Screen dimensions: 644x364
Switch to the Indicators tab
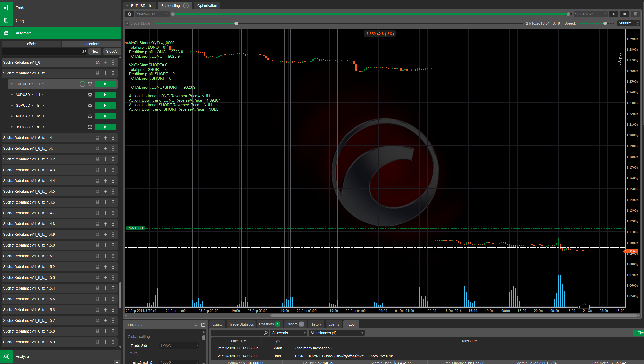(x=91, y=44)
